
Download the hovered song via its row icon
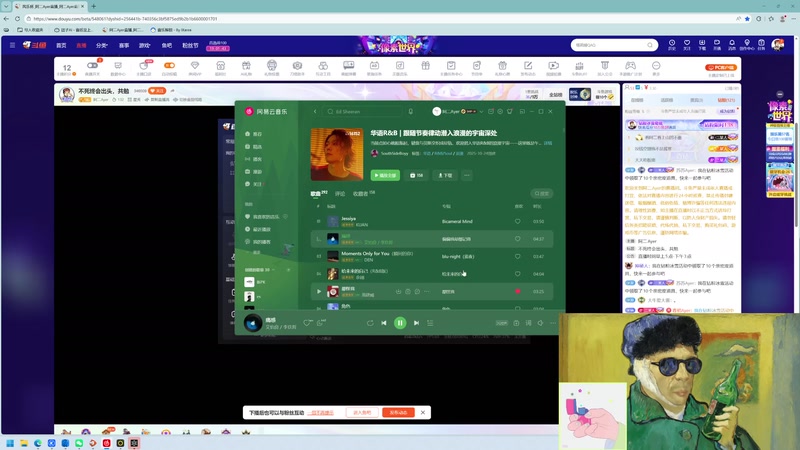point(398,291)
